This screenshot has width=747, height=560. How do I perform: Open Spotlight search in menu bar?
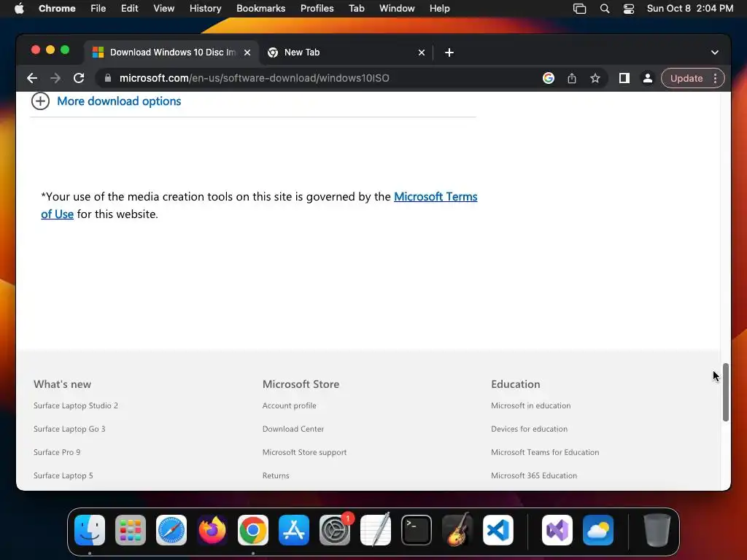point(605,9)
